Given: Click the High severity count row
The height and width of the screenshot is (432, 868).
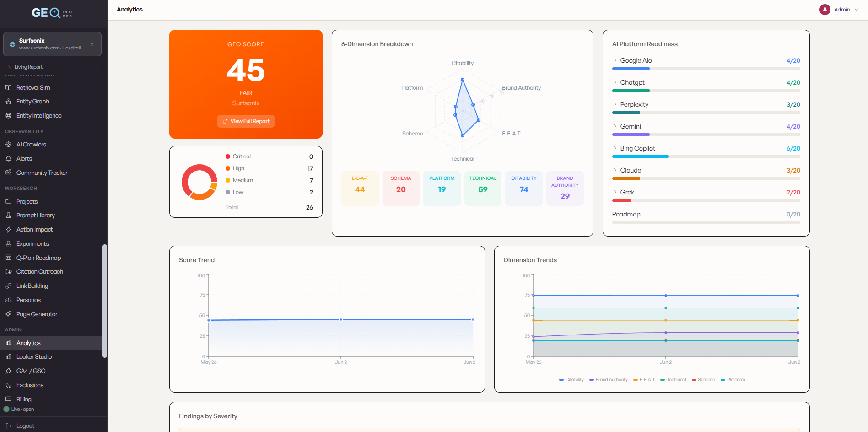Looking at the screenshot, I should pyautogui.click(x=269, y=168).
